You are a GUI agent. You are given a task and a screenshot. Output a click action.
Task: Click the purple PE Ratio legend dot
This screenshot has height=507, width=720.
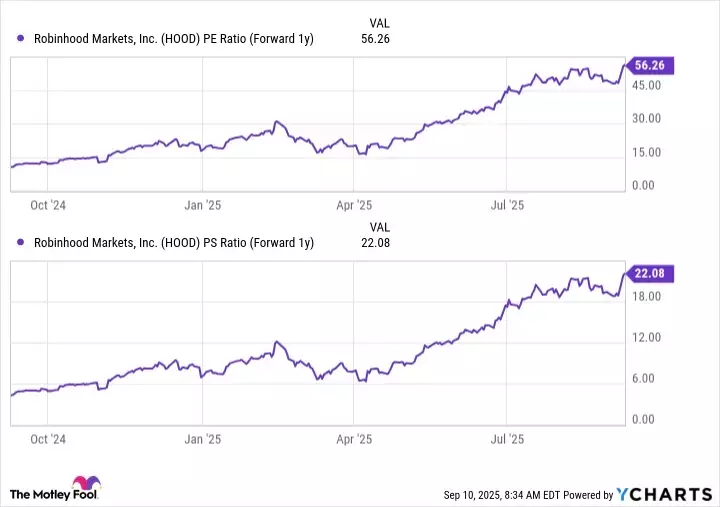tap(22, 39)
